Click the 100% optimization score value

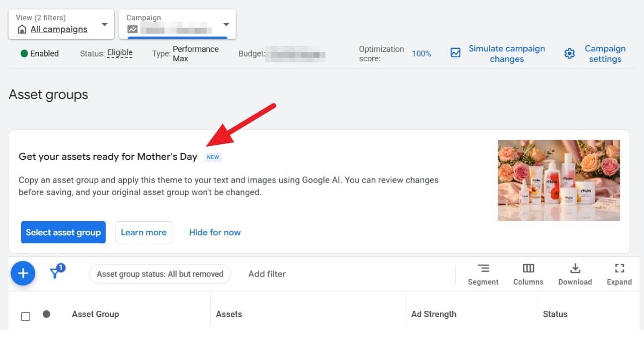(421, 54)
